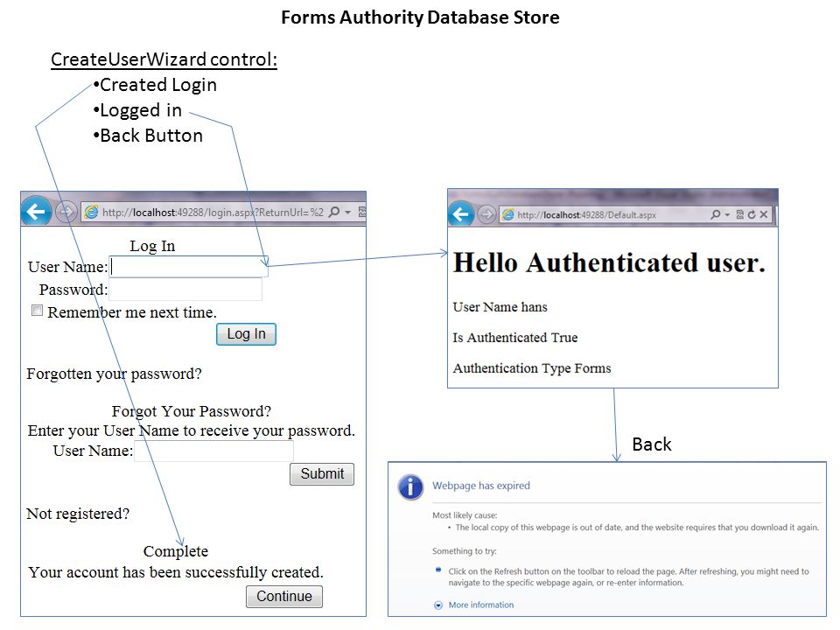Click the "Webpage has expired" heading
This screenshot has height=630, width=840.
pos(481,486)
